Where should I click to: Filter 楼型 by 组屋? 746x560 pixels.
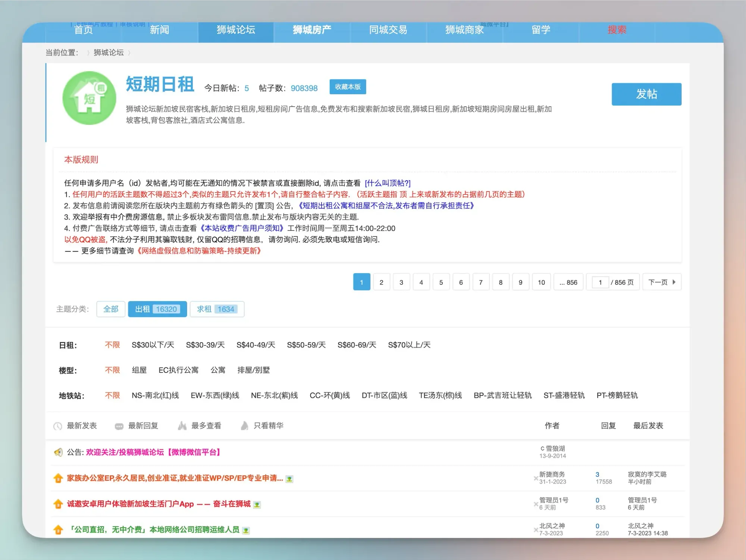point(139,370)
